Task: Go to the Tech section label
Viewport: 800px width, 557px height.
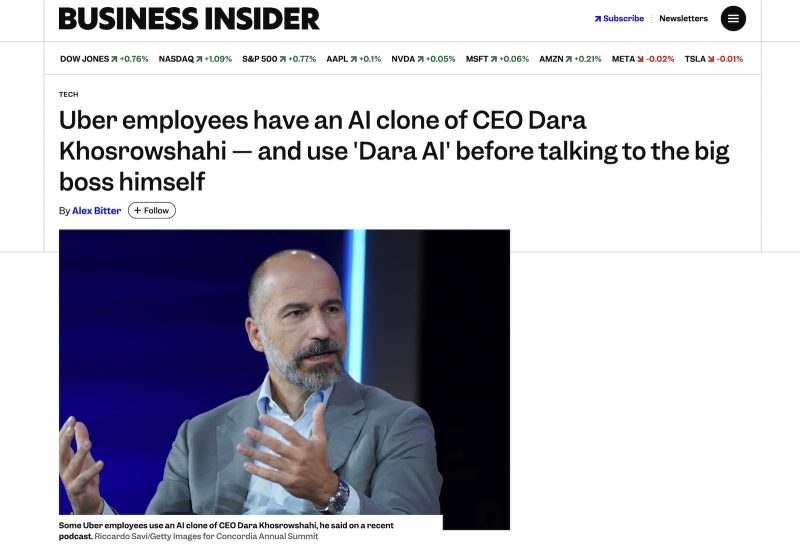Action: pyautogui.click(x=68, y=95)
